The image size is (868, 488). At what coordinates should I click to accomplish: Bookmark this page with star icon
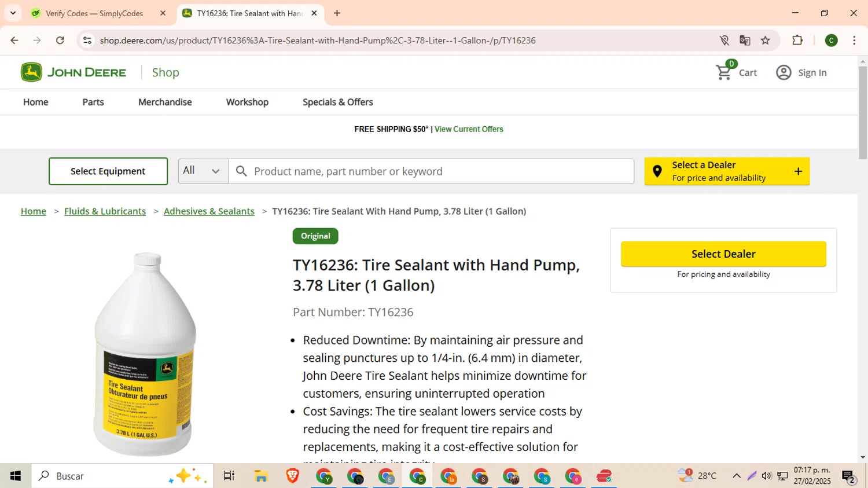766,40
